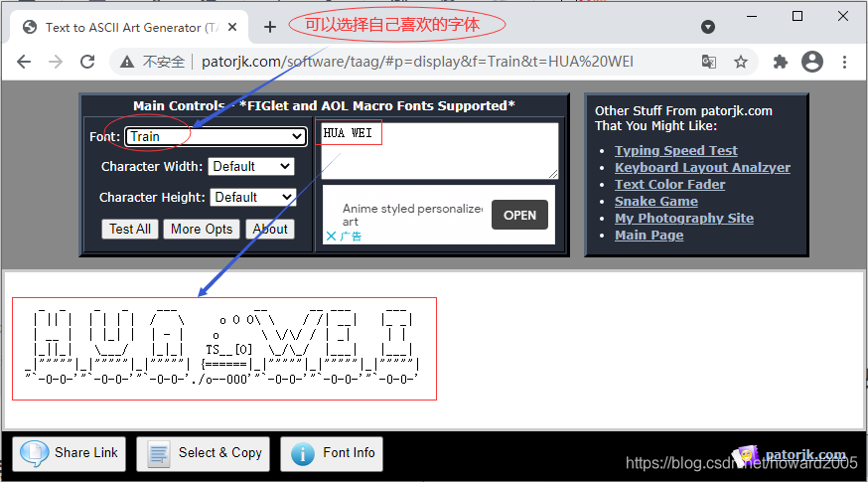
Task: Bookmark page with the star icon
Action: pyautogui.click(x=741, y=62)
